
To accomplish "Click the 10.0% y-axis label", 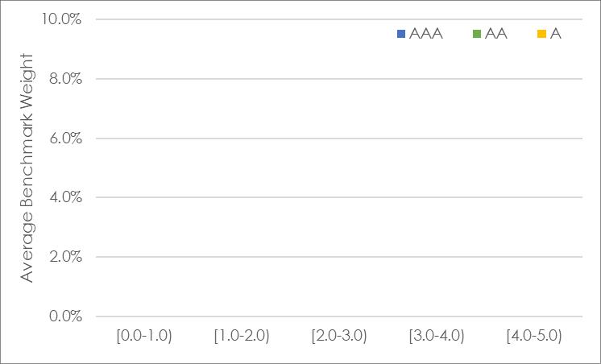I will [x=61, y=19].
